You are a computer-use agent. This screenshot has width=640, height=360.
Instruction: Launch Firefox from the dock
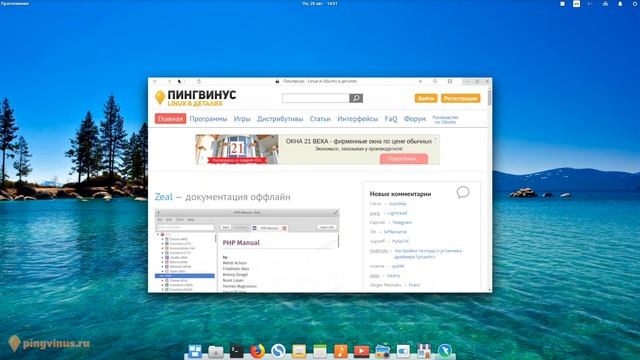point(257,351)
